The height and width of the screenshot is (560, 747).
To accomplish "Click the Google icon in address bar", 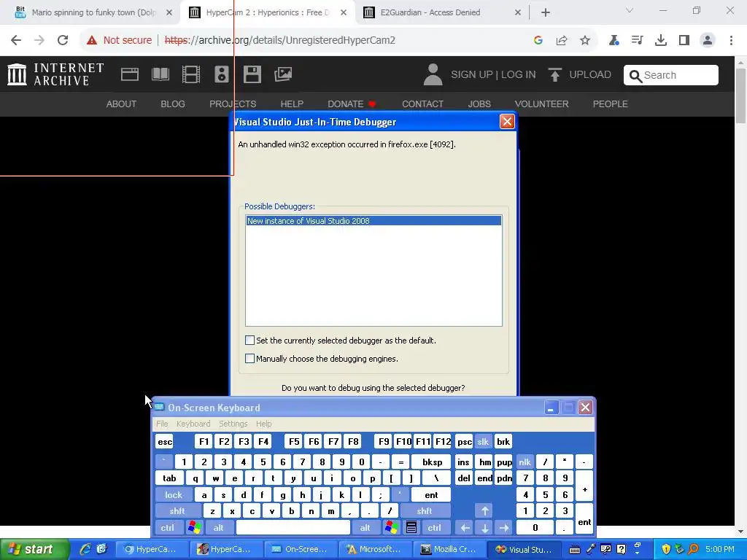I will [x=538, y=40].
